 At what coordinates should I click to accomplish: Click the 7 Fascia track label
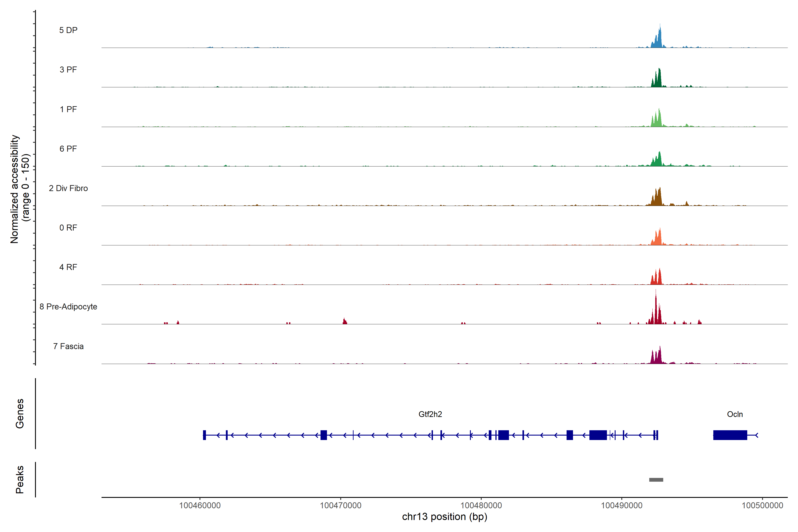68,346
